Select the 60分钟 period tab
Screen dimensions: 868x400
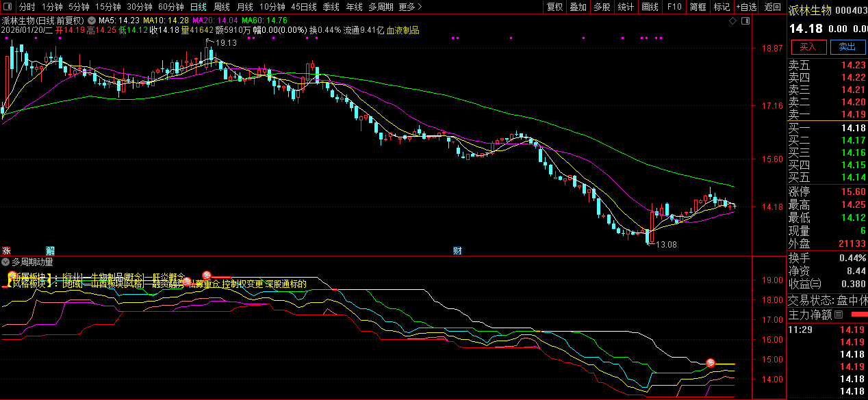[170, 7]
